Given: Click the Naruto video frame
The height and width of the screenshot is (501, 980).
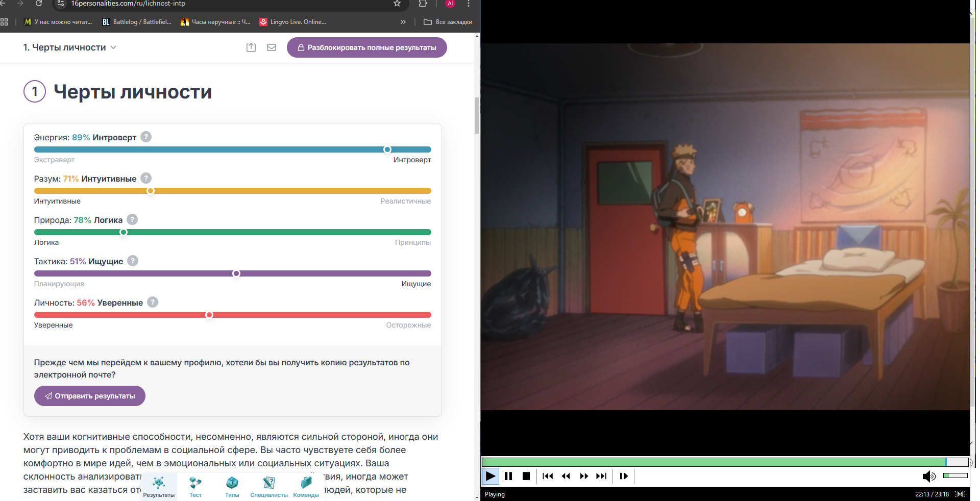Looking at the screenshot, I should (x=725, y=227).
